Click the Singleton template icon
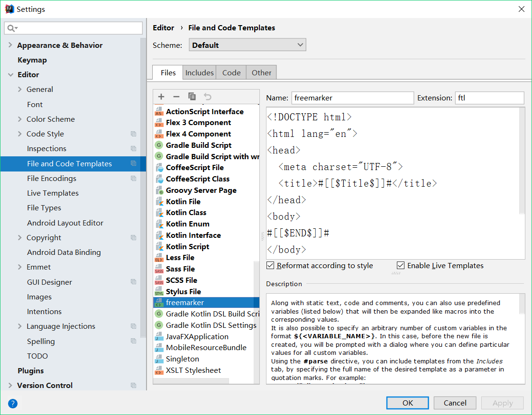 click(x=159, y=359)
